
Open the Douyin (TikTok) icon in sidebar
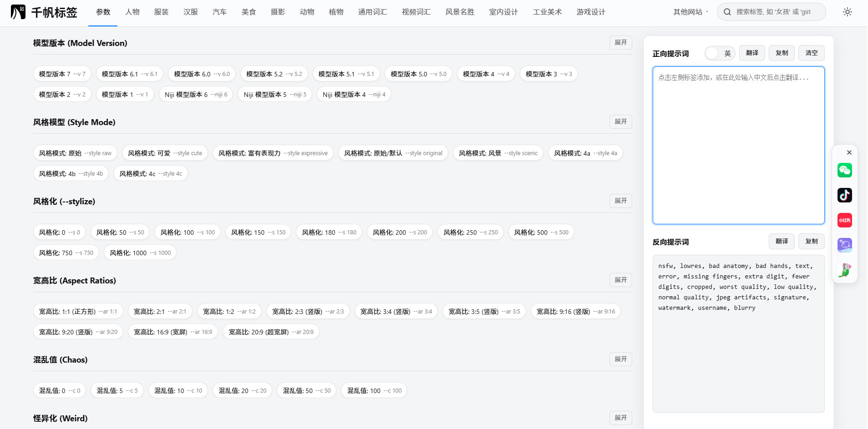pos(844,195)
